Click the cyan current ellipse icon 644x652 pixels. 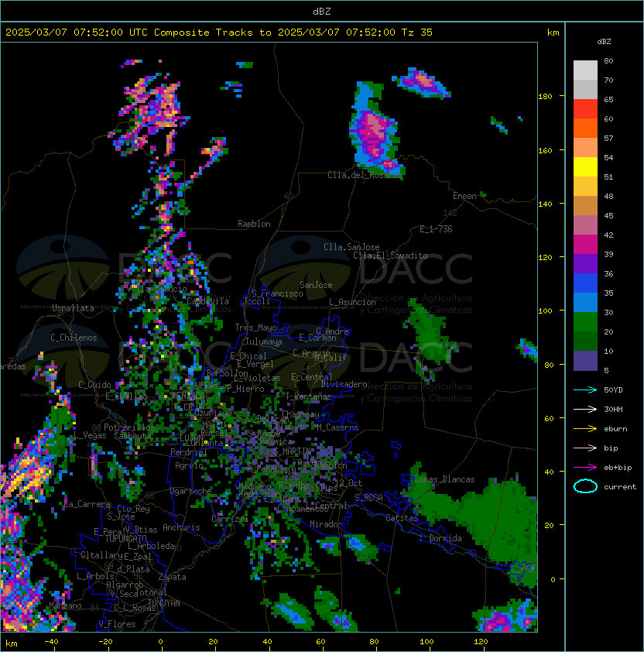tap(585, 486)
